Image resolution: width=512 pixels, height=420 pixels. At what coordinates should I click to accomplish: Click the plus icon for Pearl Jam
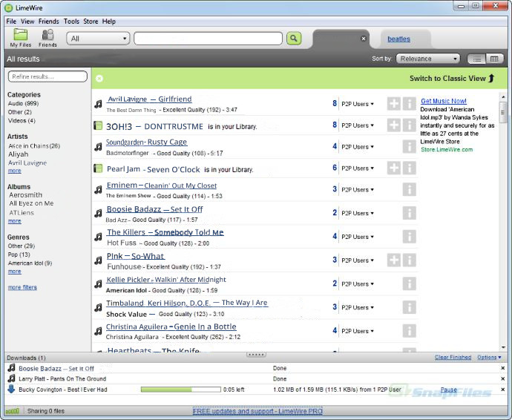pos(394,168)
